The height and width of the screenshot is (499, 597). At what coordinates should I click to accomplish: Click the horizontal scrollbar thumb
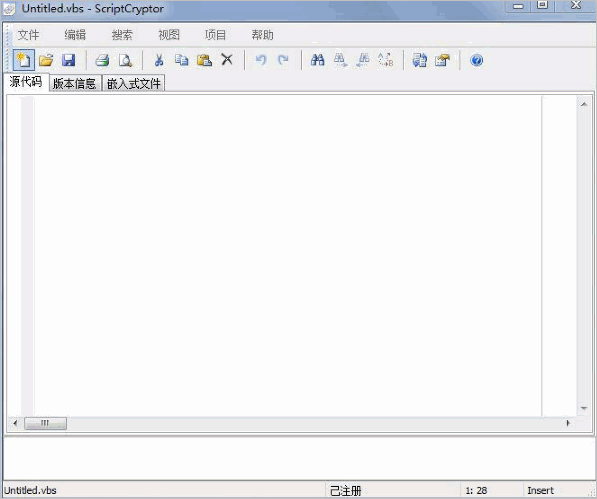tap(45, 423)
